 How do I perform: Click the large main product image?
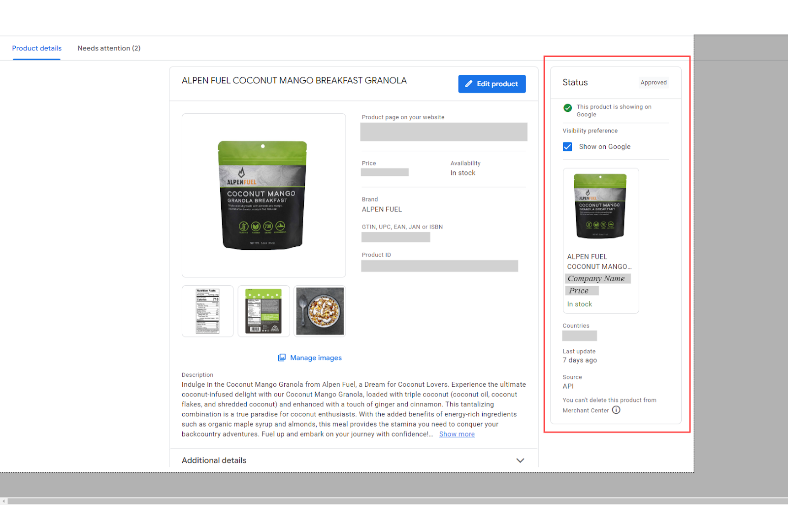(263, 196)
